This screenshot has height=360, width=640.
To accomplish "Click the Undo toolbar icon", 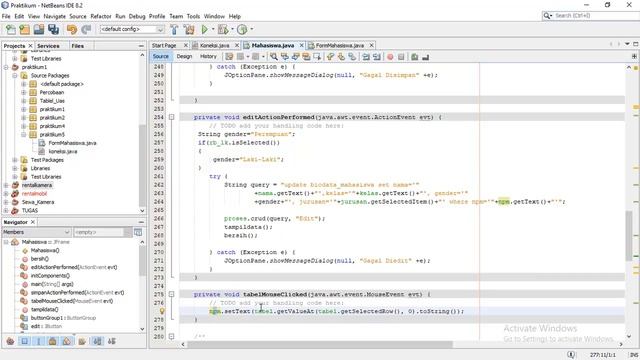I will pos(72,29).
